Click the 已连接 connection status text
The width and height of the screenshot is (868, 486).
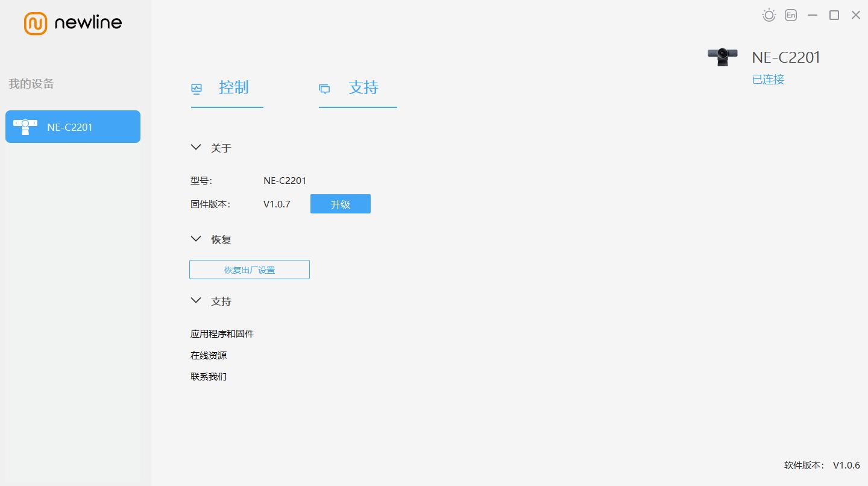768,79
